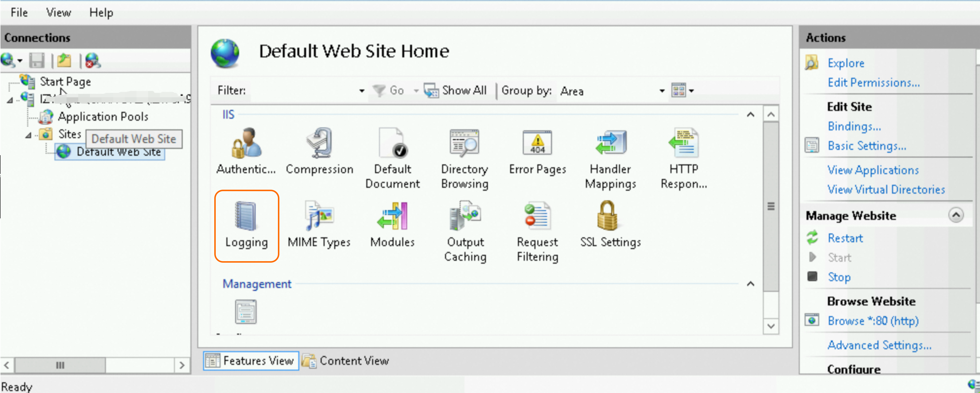980x393 pixels.
Task: Click View Virtual Directories link
Action: [886, 189]
